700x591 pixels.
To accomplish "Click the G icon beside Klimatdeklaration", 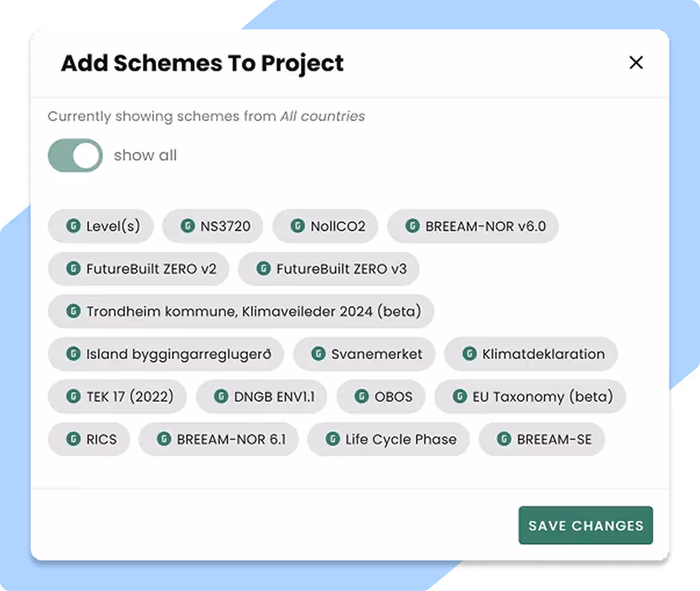I will click(x=471, y=354).
